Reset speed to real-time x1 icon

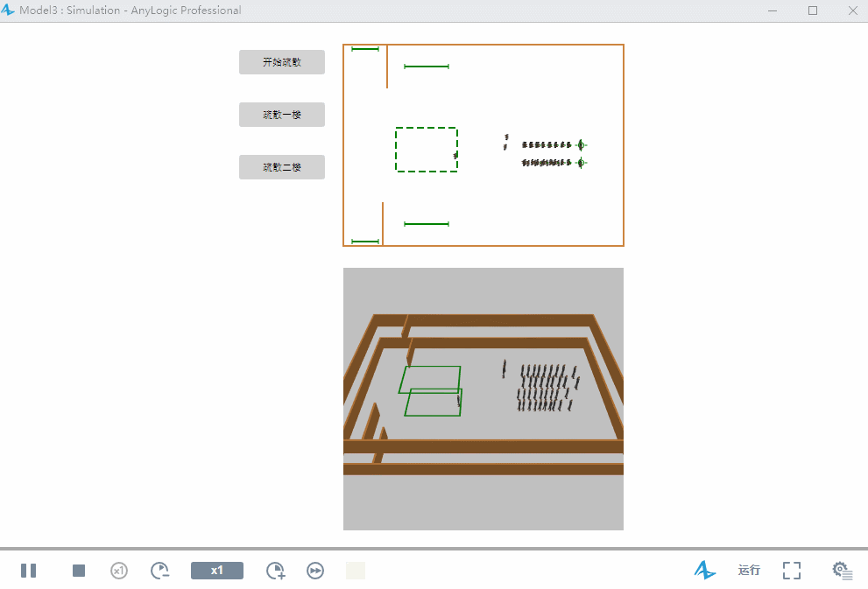point(119,571)
